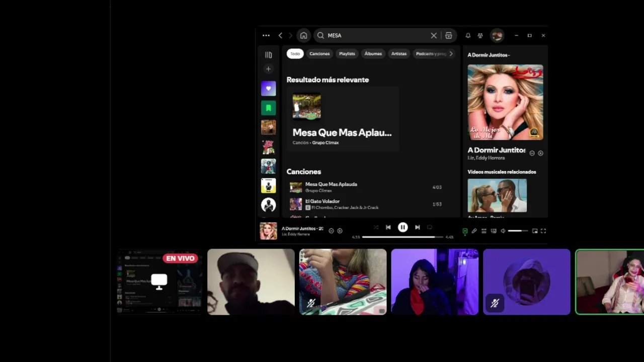The height and width of the screenshot is (362, 644).
Task: Expand Your Library sidebar
Action: (268, 55)
